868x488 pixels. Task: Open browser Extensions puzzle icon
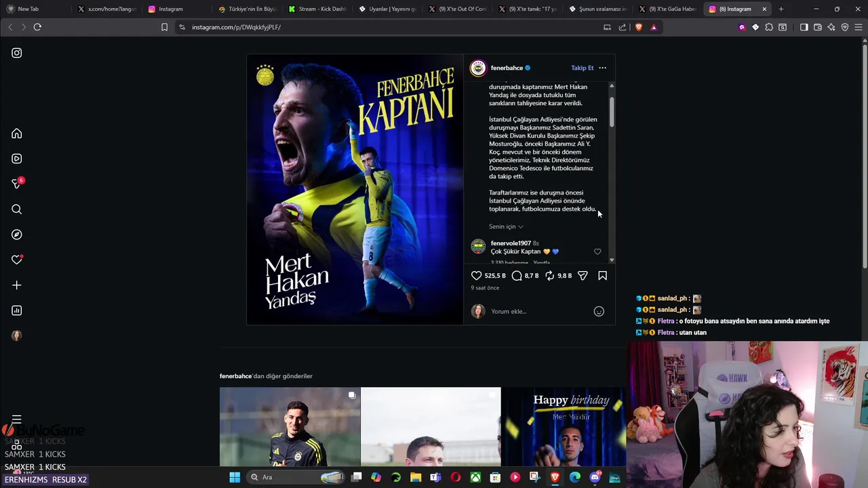point(769,27)
